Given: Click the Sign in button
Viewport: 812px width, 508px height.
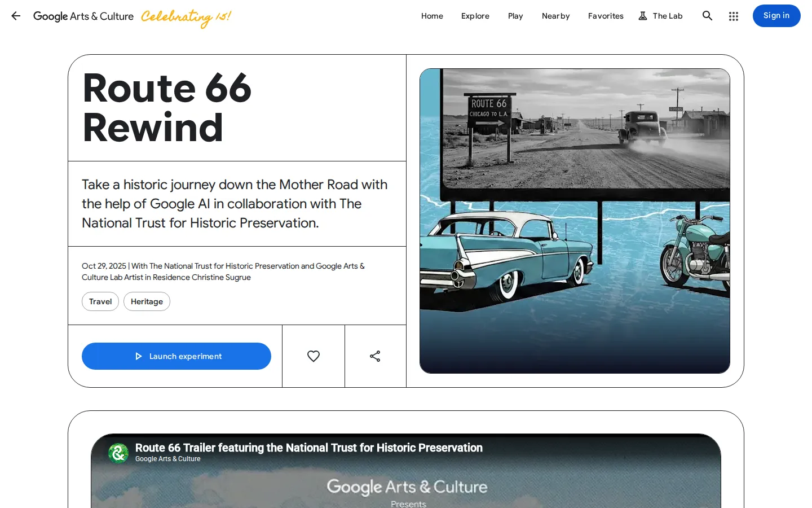Looking at the screenshot, I should coord(776,16).
